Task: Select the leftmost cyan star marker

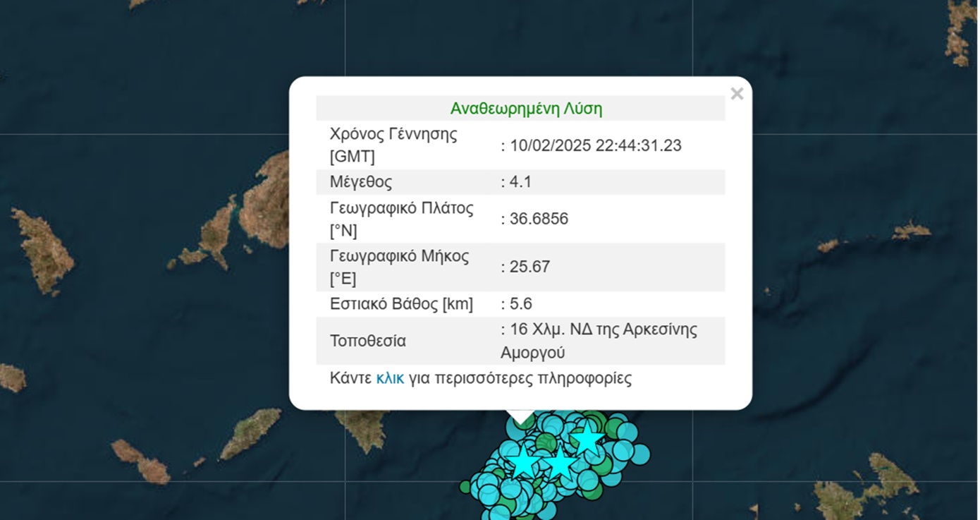Action: click(x=525, y=463)
